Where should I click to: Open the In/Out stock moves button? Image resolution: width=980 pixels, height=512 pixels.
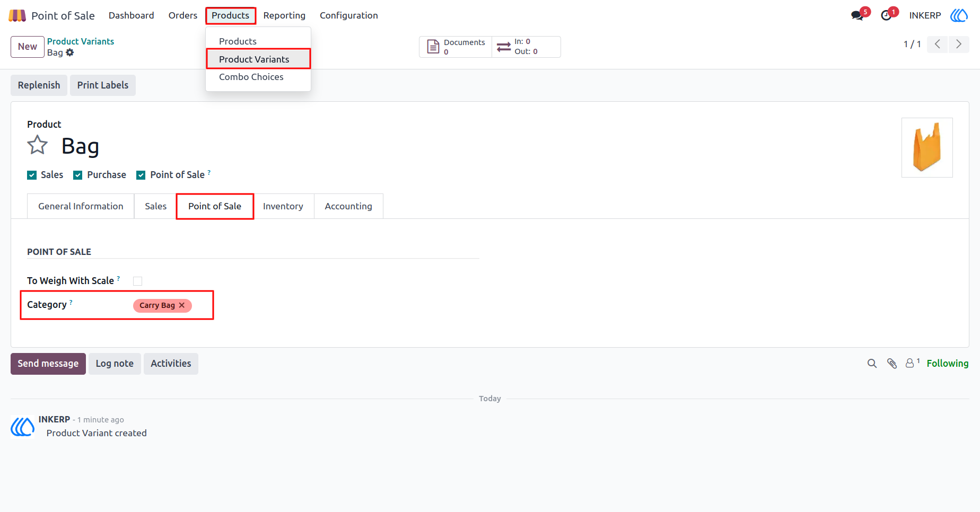(x=526, y=47)
